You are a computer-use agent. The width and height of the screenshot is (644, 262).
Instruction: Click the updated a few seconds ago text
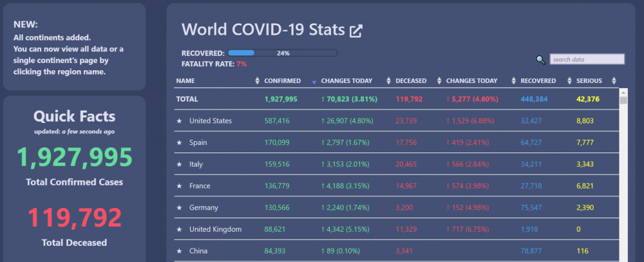tap(74, 132)
